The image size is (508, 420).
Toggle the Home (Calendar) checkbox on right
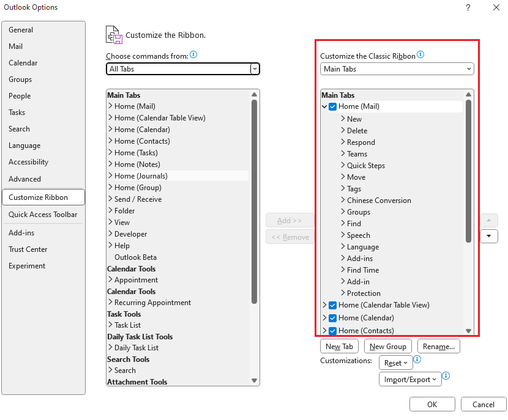point(332,318)
